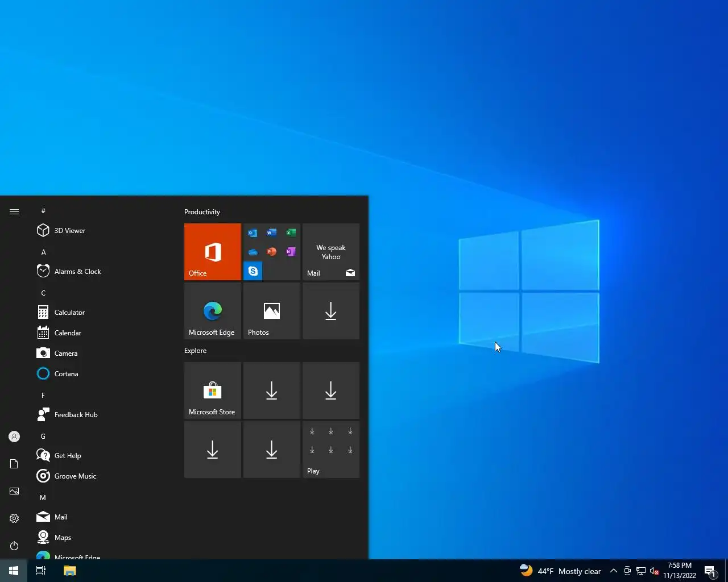Click the pending download tile beside Photos
Viewport: 728px width, 582px height.
[x=331, y=311]
